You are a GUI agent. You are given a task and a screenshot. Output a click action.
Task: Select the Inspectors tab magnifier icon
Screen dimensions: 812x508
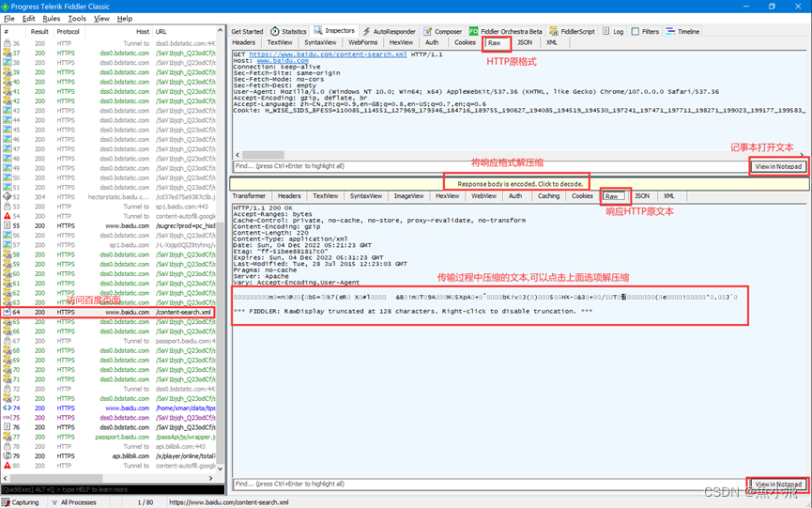coord(318,31)
